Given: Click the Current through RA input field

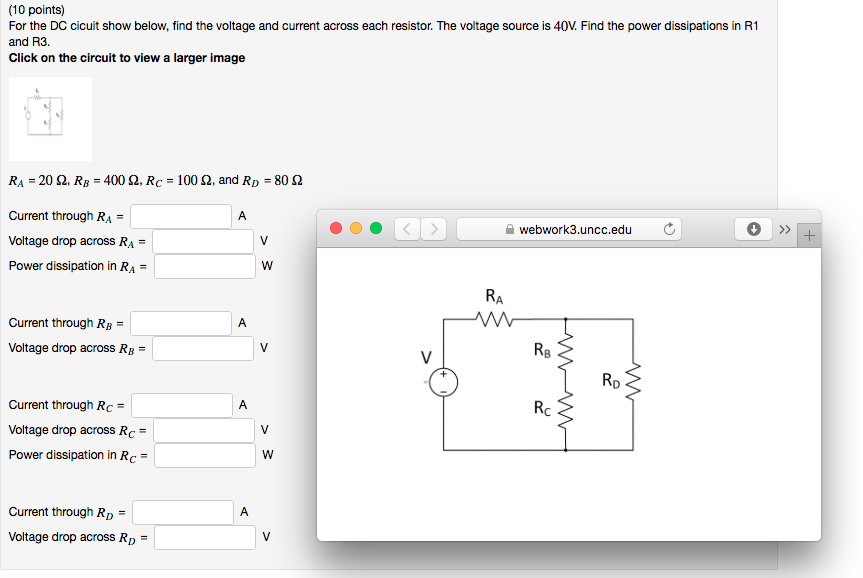Looking at the screenshot, I should 180,215.
